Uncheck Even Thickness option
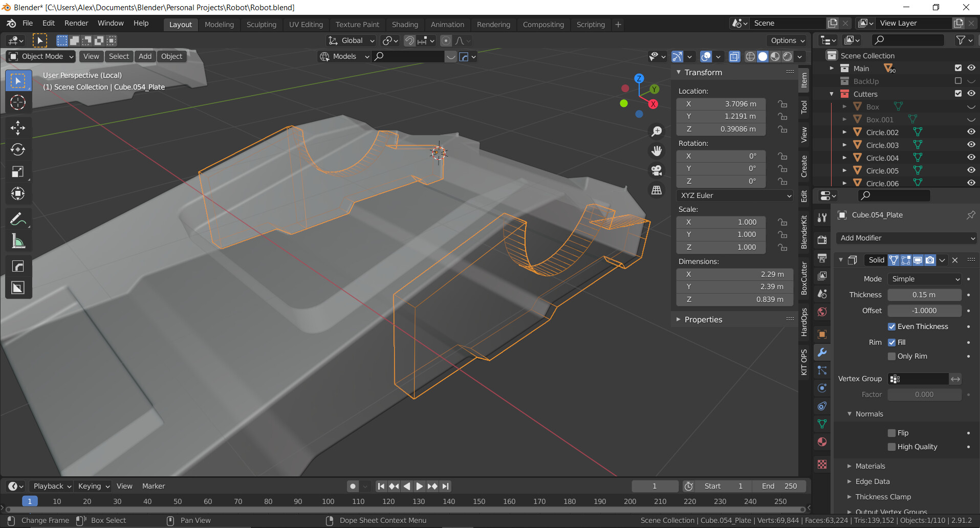 pos(891,326)
